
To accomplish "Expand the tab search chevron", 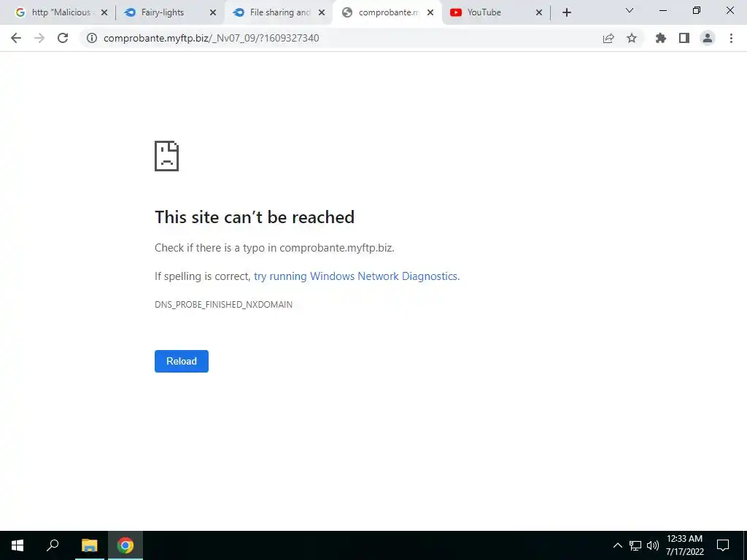I will click(x=630, y=10).
